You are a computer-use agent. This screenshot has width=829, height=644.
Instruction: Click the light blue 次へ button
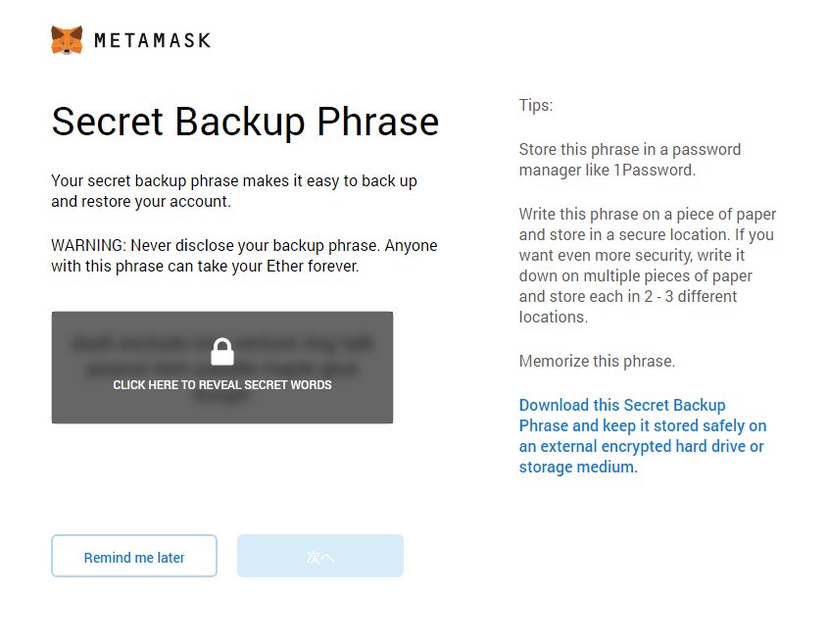320,557
